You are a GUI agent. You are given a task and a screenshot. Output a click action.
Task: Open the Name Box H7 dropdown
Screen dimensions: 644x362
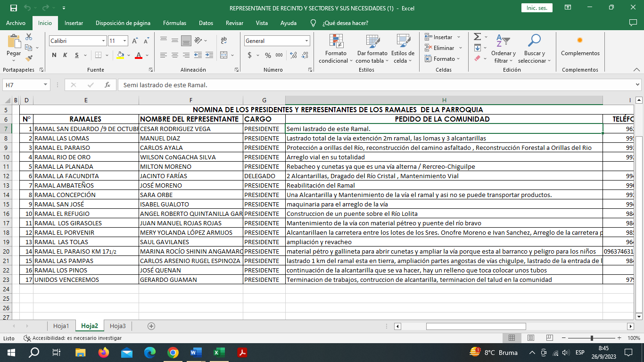coord(46,85)
